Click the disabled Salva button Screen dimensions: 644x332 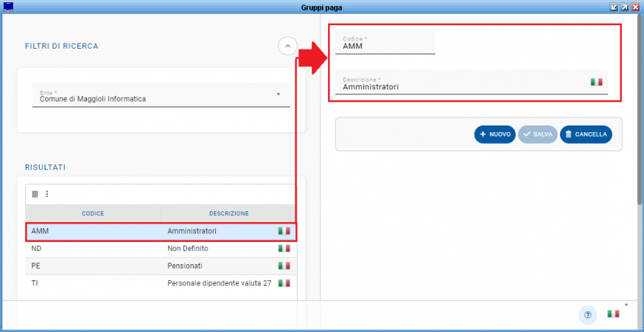(x=538, y=134)
